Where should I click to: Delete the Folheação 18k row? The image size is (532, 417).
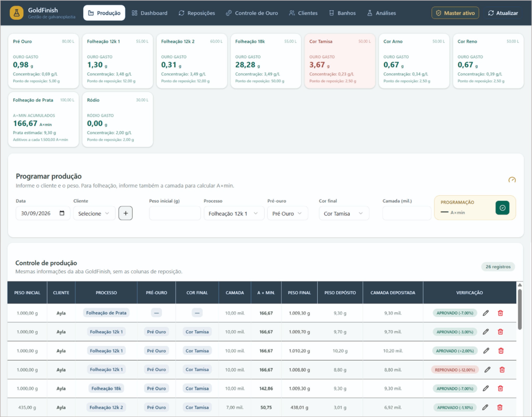pyautogui.click(x=500, y=388)
